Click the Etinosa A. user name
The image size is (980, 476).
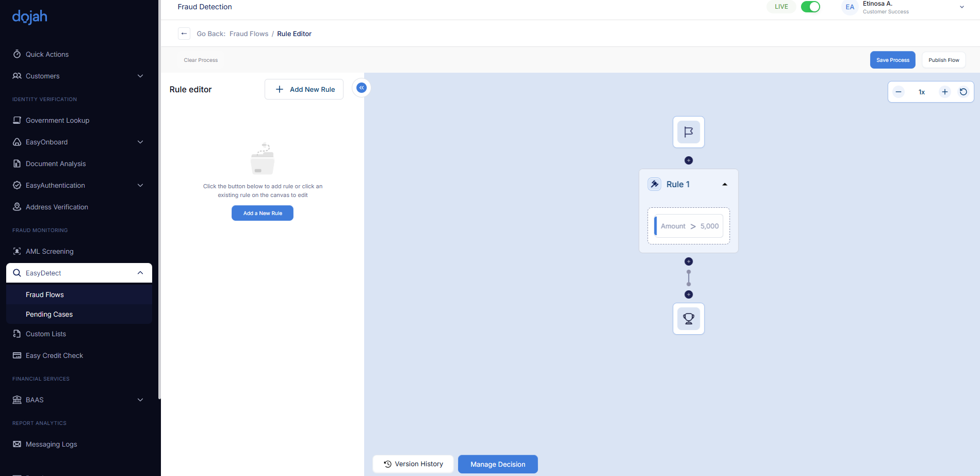pos(877,4)
